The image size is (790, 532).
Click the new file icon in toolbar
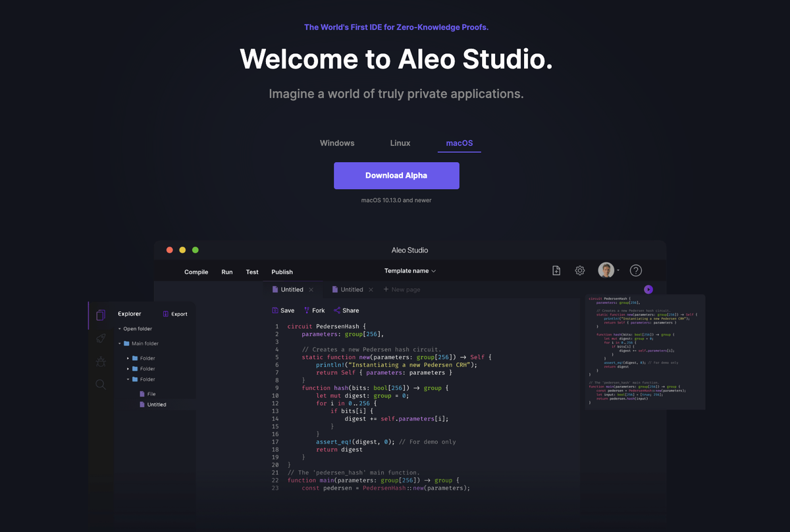(x=556, y=271)
